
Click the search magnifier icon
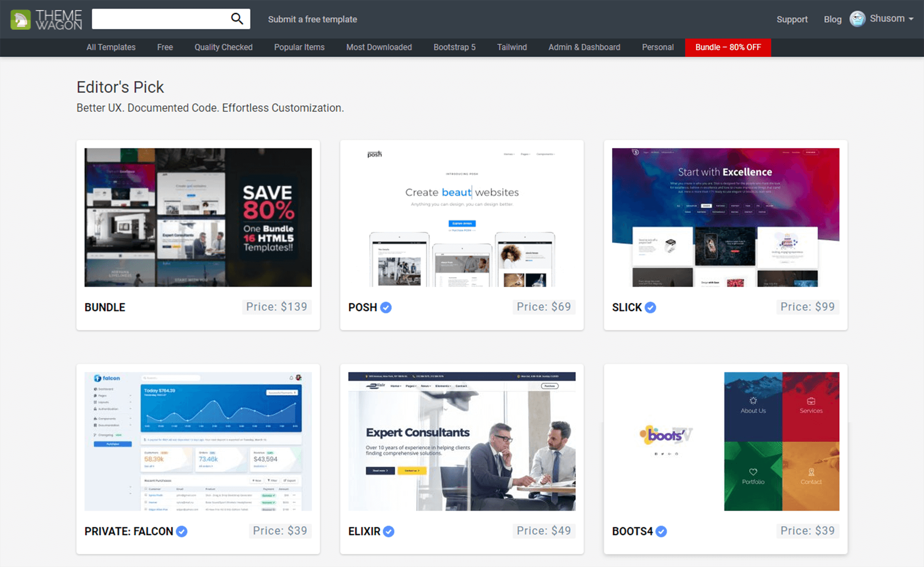(x=237, y=19)
